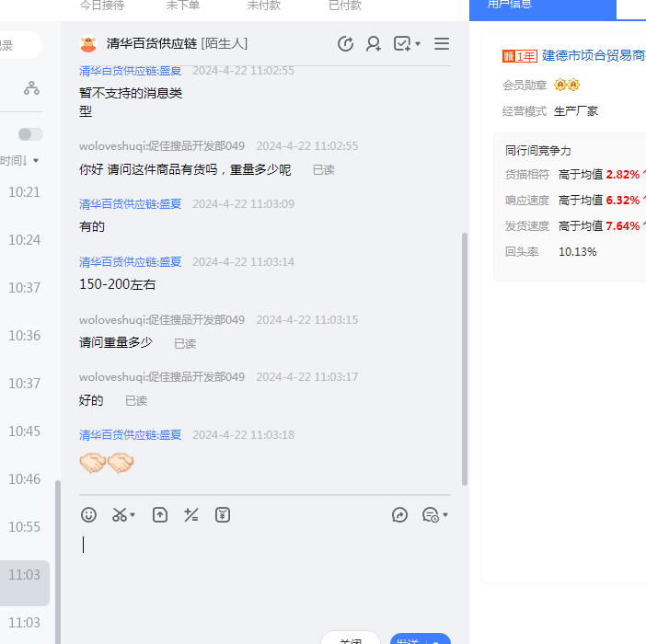Open 建德市顷合贸易 company link
The image size is (646, 644).
(593, 55)
